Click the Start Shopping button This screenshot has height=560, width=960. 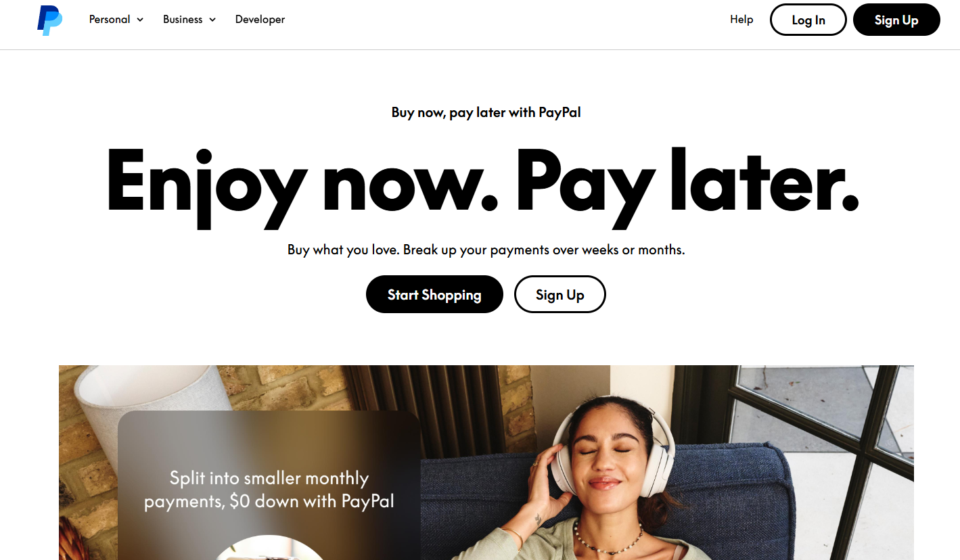coord(434,294)
